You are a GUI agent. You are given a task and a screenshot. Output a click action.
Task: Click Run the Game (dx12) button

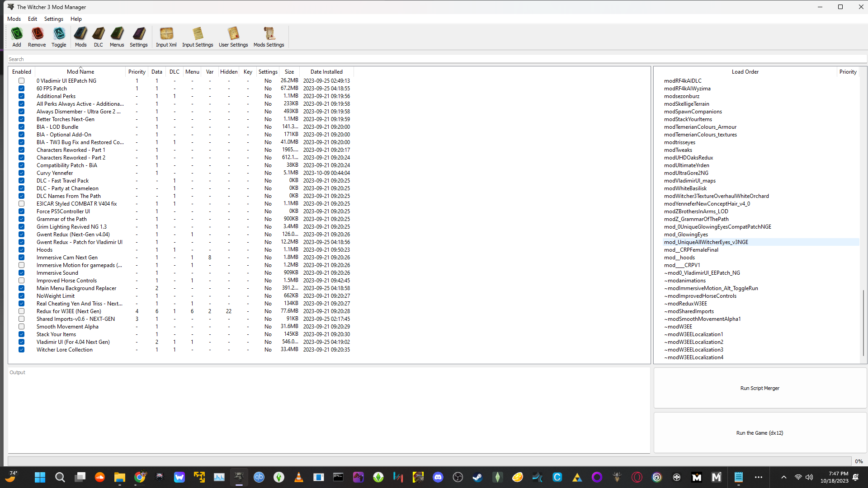pyautogui.click(x=760, y=433)
